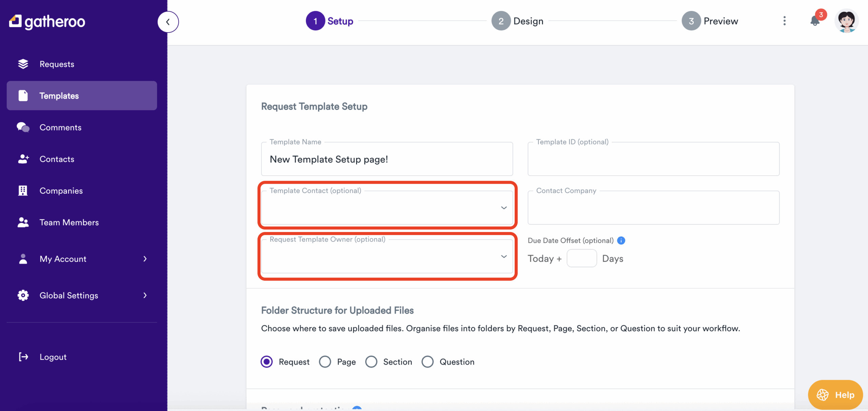Click the Logout icon in sidebar
The width and height of the screenshot is (868, 411).
pyautogui.click(x=23, y=357)
